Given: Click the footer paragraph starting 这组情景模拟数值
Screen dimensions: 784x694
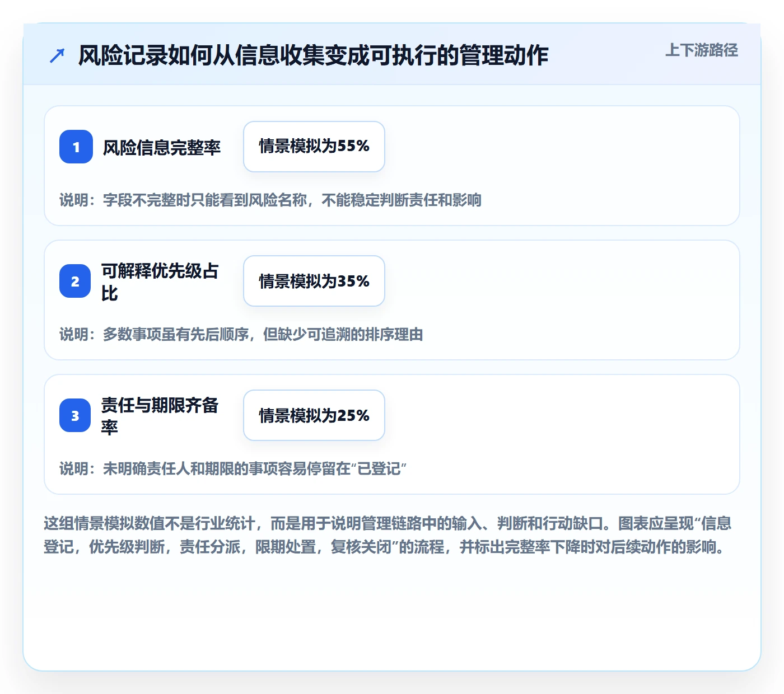Looking at the screenshot, I should pos(388,535).
